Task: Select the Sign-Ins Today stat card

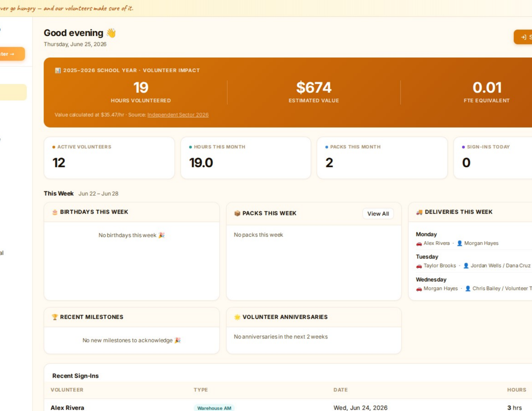Action: [493, 158]
